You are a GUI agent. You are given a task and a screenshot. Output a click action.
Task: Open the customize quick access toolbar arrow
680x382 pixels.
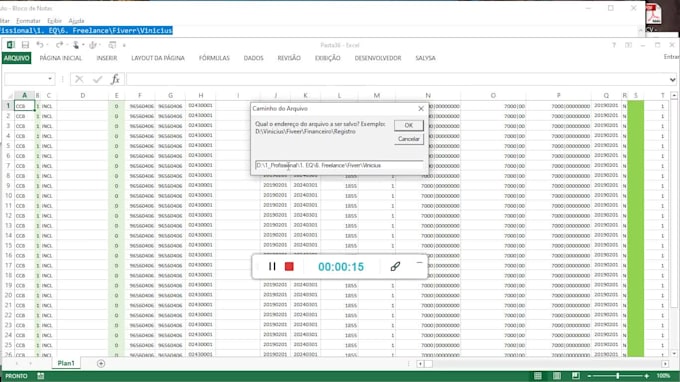[124, 45]
